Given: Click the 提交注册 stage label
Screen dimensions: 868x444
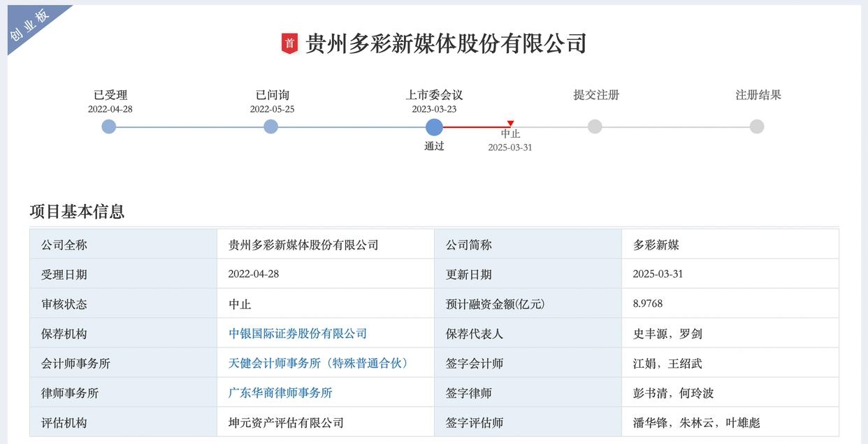Looking at the screenshot, I should pyautogui.click(x=596, y=95).
